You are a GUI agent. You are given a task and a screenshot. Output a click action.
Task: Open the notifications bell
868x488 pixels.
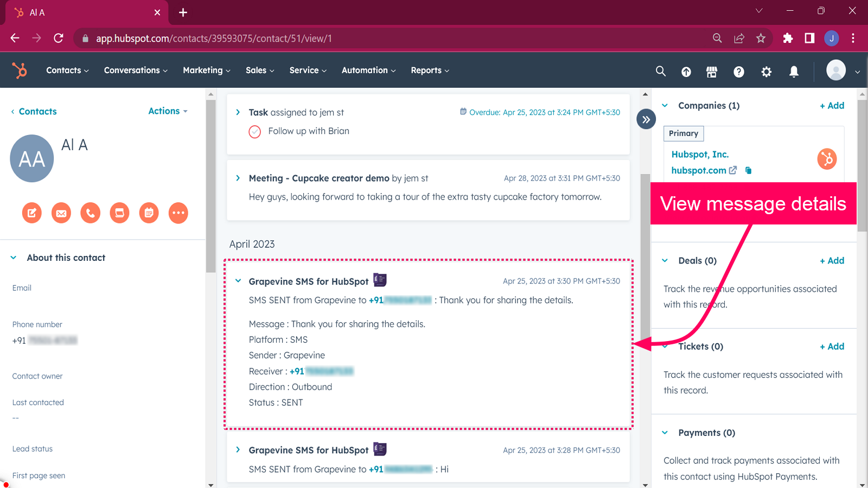[x=794, y=71]
